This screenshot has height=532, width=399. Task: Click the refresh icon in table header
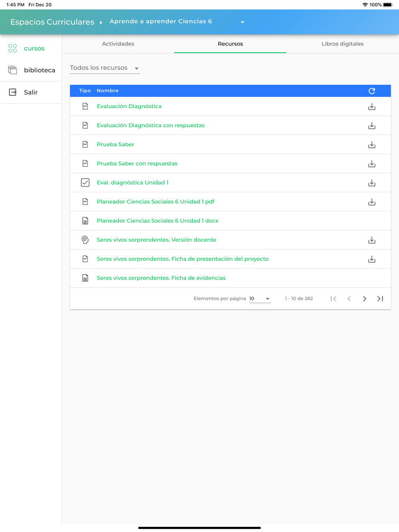[x=372, y=91]
